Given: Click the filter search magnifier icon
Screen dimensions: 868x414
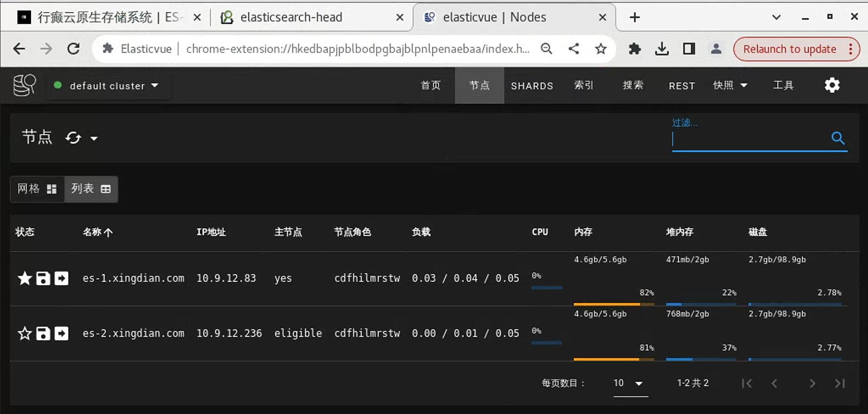Looking at the screenshot, I should [x=838, y=138].
